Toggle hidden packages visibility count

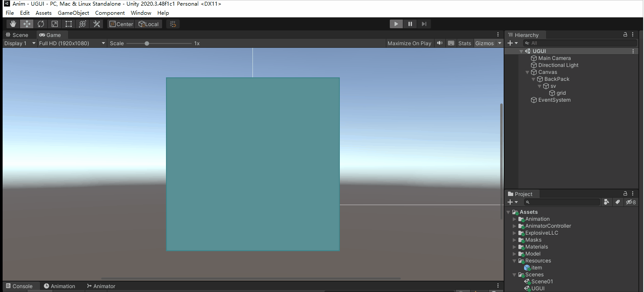[631, 202]
